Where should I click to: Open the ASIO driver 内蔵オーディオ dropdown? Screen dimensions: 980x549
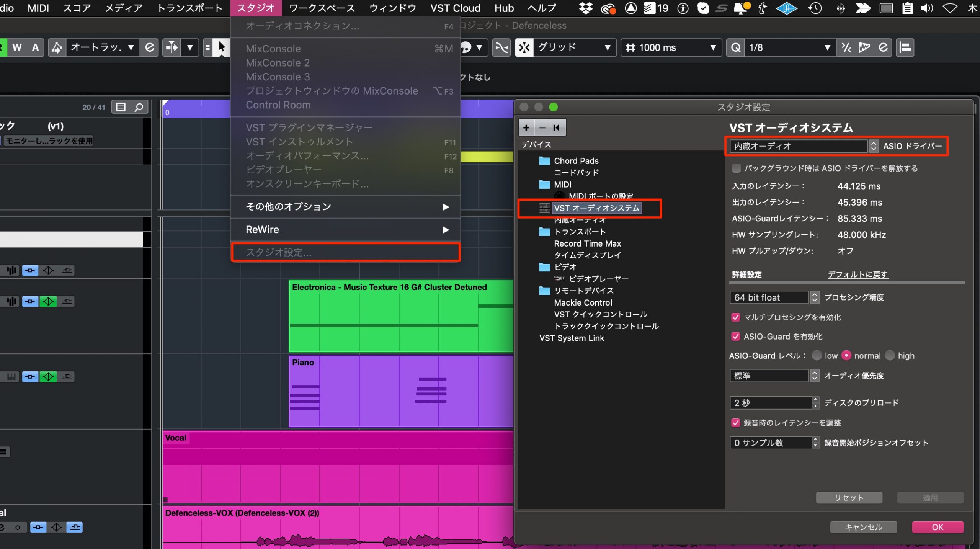pos(804,146)
